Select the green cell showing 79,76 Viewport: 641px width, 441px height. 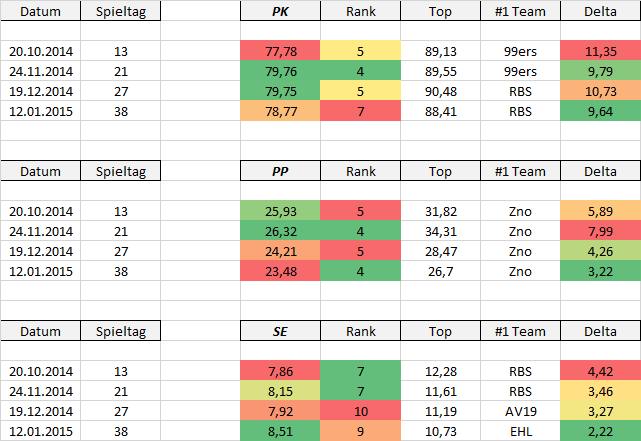pos(281,71)
